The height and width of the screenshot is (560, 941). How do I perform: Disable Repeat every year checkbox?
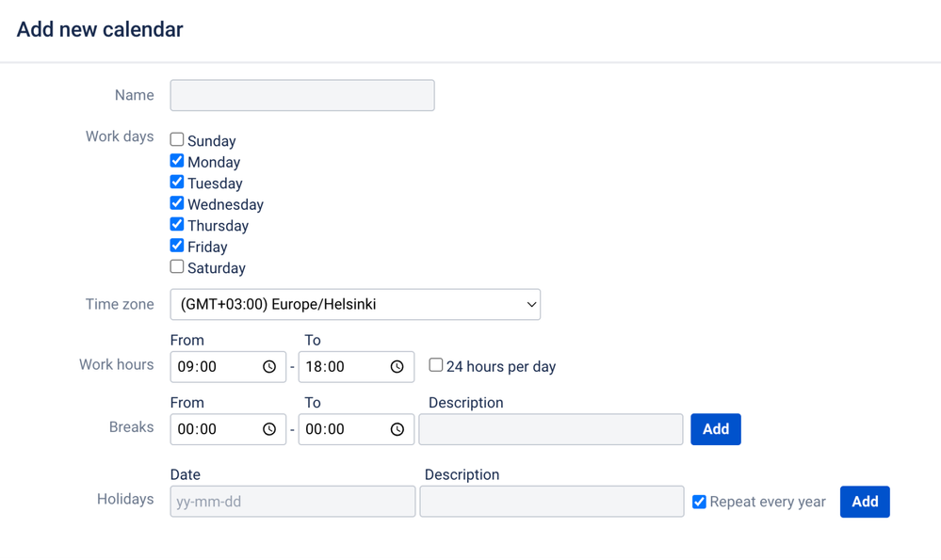pyautogui.click(x=699, y=502)
